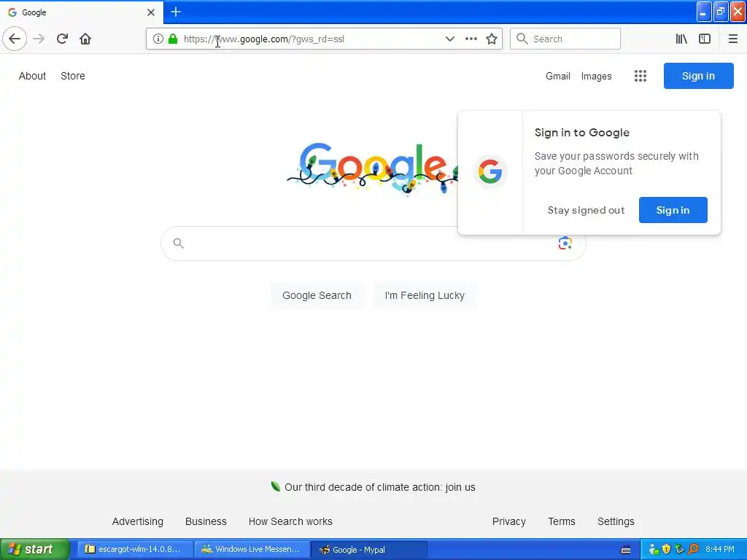747x560 pixels.
Task: Open a new tab with plus button
Action: (176, 12)
